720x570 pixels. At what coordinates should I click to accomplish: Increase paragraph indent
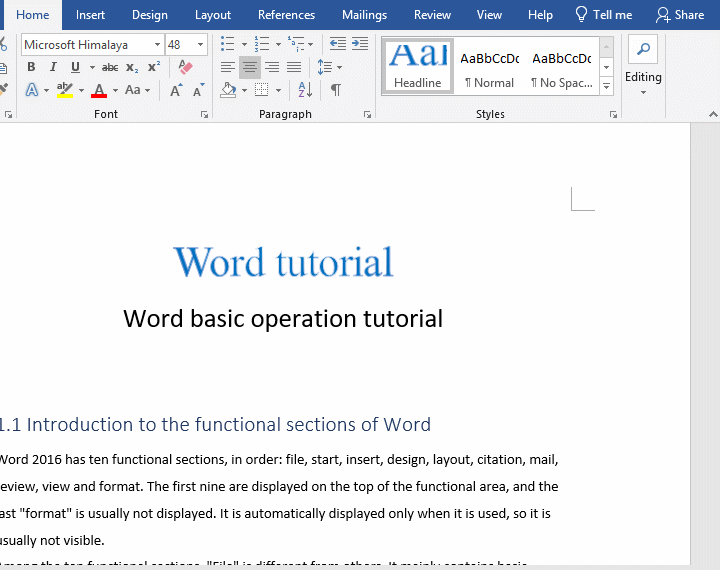[x=360, y=44]
